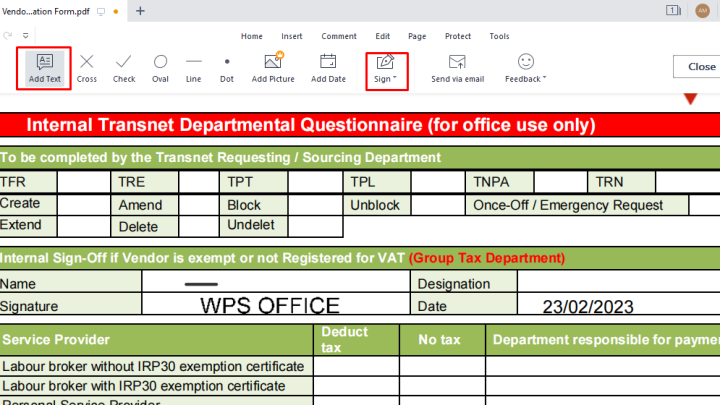Choose the Oval shape tool
The height and width of the screenshot is (405, 720).
tap(160, 68)
